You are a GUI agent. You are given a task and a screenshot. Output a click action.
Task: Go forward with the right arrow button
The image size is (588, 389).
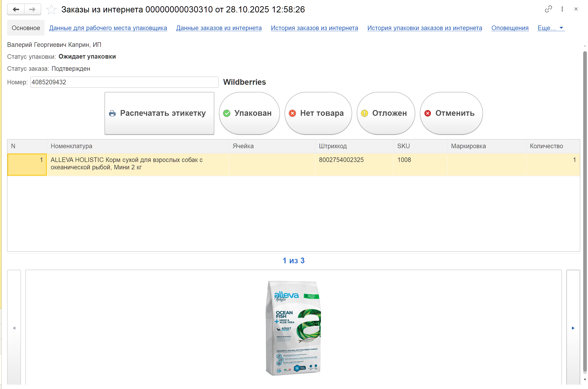(x=32, y=9)
